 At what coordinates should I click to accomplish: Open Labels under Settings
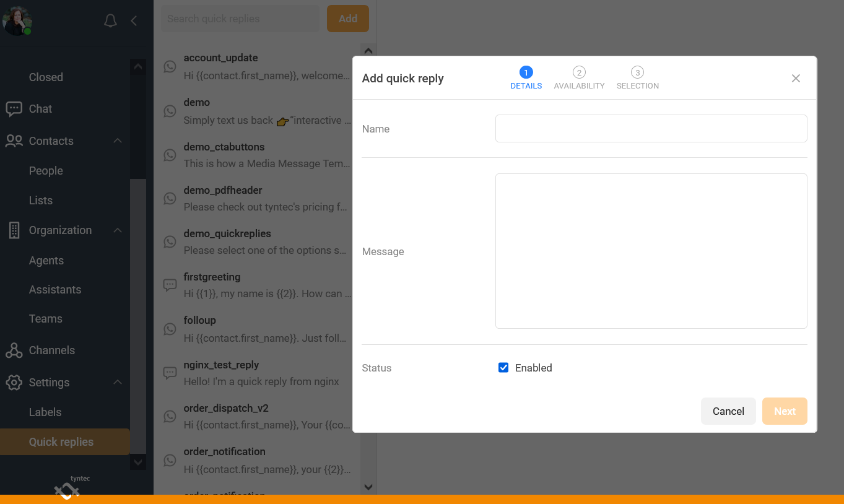coord(45,412)
